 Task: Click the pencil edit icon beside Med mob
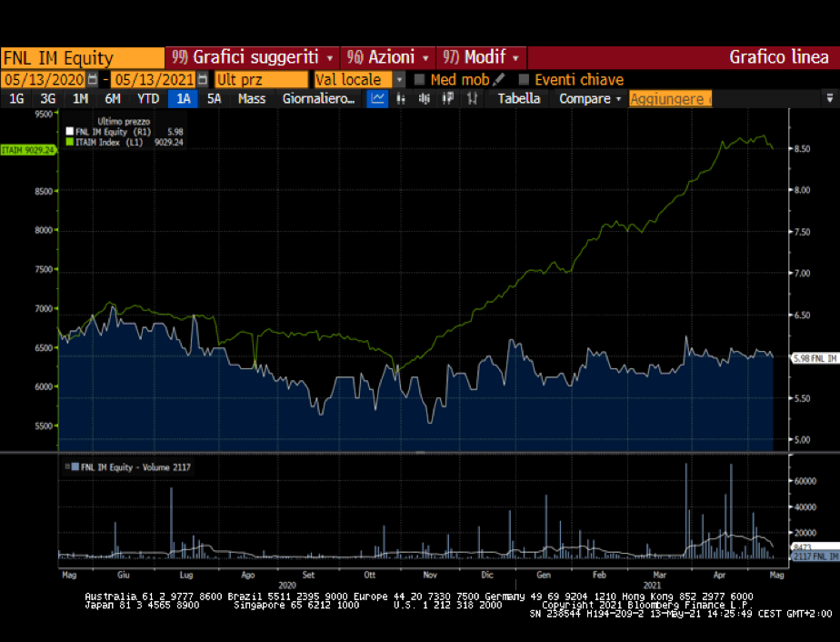click(x=498, y=79)
